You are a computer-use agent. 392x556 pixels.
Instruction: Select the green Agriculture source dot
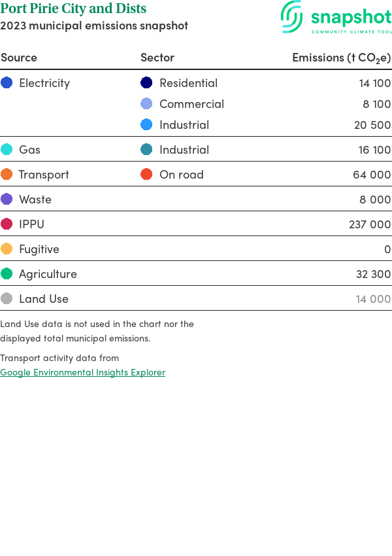(7, 274)
